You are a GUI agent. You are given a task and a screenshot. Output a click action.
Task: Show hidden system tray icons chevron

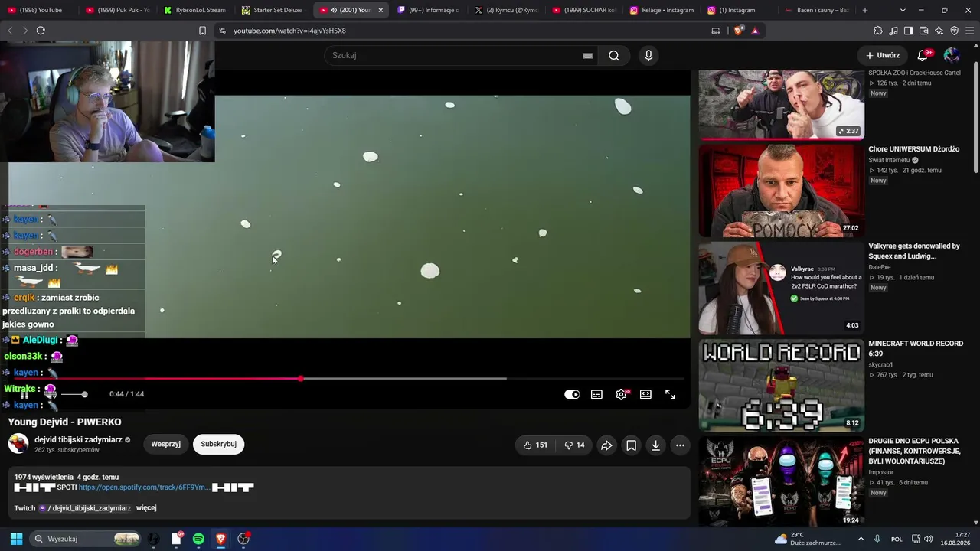[861, 539]
